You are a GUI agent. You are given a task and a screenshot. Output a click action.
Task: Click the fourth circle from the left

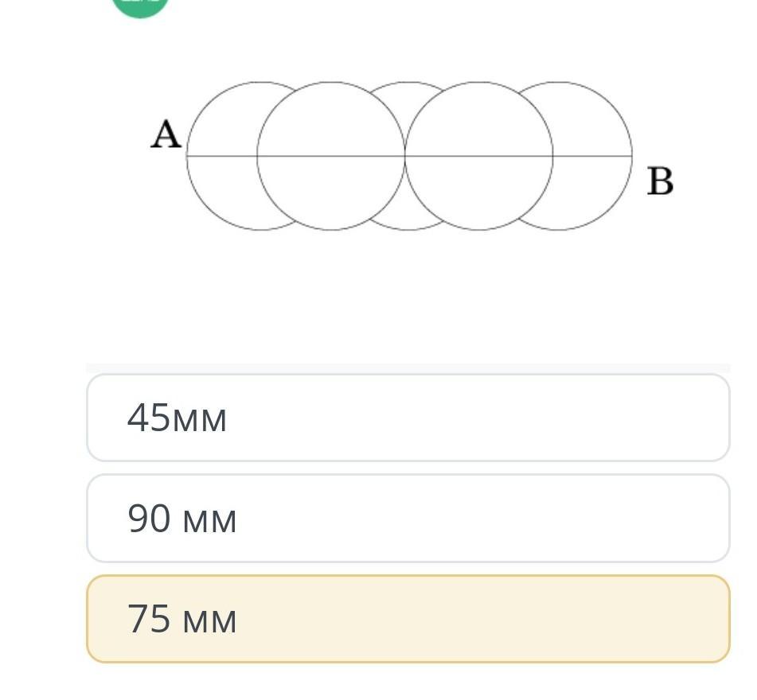478,191
